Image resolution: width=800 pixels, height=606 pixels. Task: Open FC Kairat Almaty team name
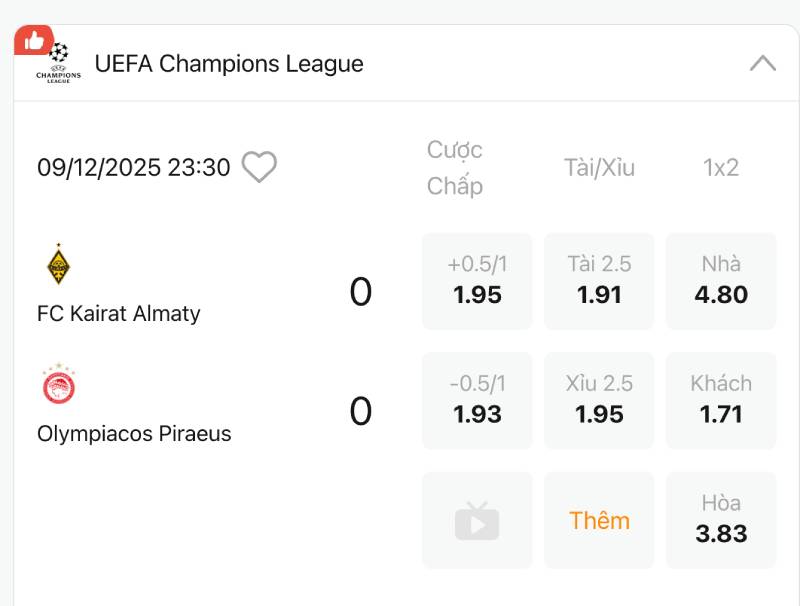pos(119,314)
